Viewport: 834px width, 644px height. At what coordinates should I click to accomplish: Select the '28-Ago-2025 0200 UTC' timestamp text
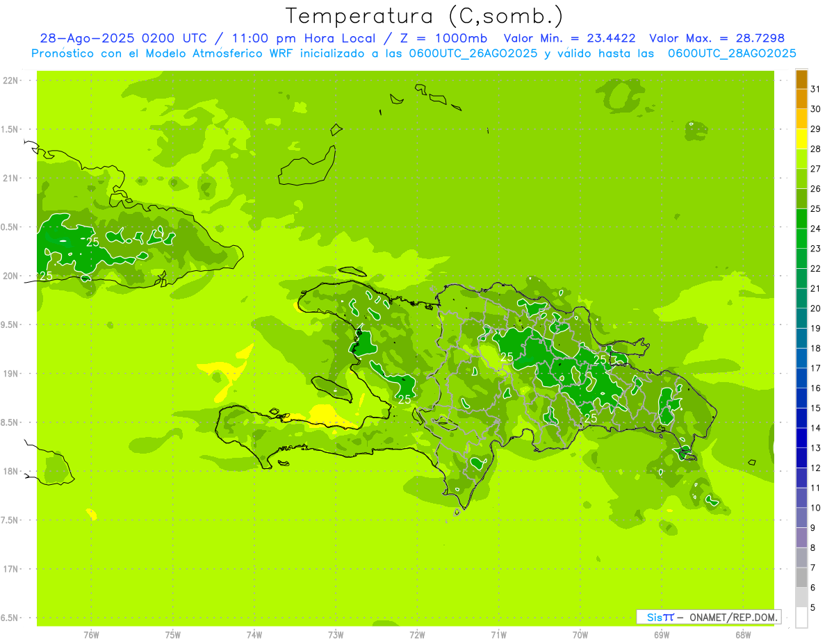123,39
